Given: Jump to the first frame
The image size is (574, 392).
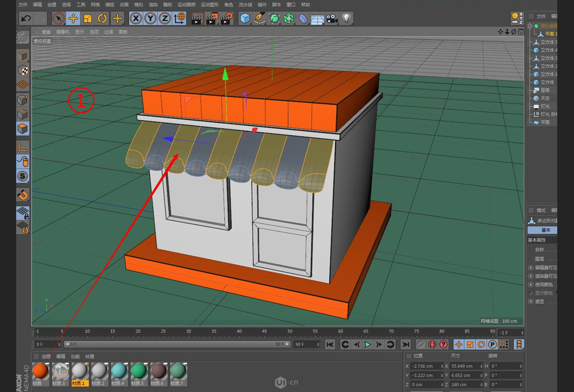Looking at the screenshot, I should [330, 344].
